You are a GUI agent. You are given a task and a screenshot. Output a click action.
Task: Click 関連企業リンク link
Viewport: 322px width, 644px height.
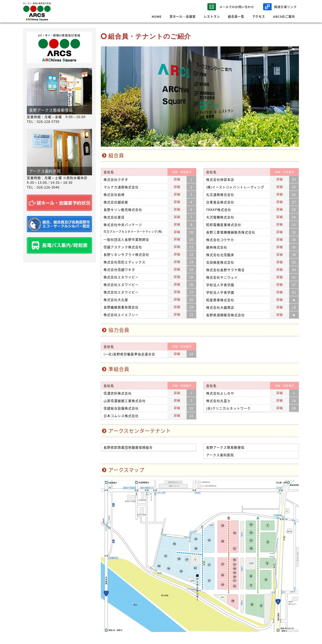click(285, 7)
